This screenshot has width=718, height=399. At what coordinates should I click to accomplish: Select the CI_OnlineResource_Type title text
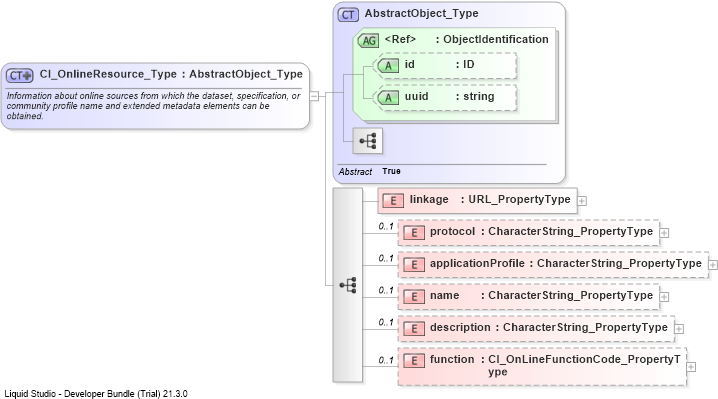(171, 74)
